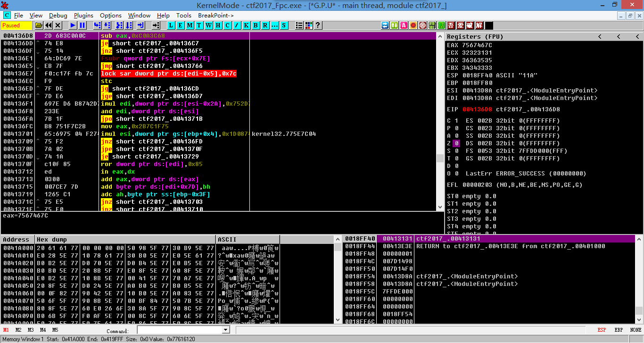Click the green window layout plugin icon
The height and width of the screenshot is (343, 644).
(441, 25)
